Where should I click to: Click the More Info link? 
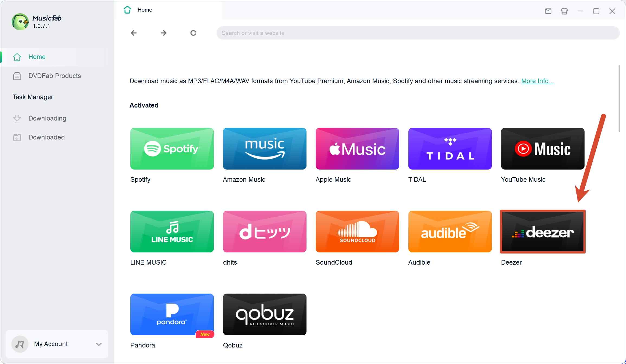[538, 81]
